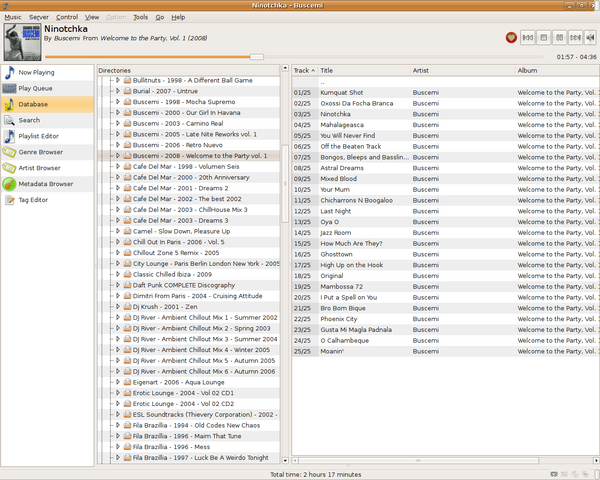Image resolution: width=600 pixels, height=480 pixels.
Task: Select the track 'Chicharrons N Boogaloo'
Action: click(x=445, y=200)
